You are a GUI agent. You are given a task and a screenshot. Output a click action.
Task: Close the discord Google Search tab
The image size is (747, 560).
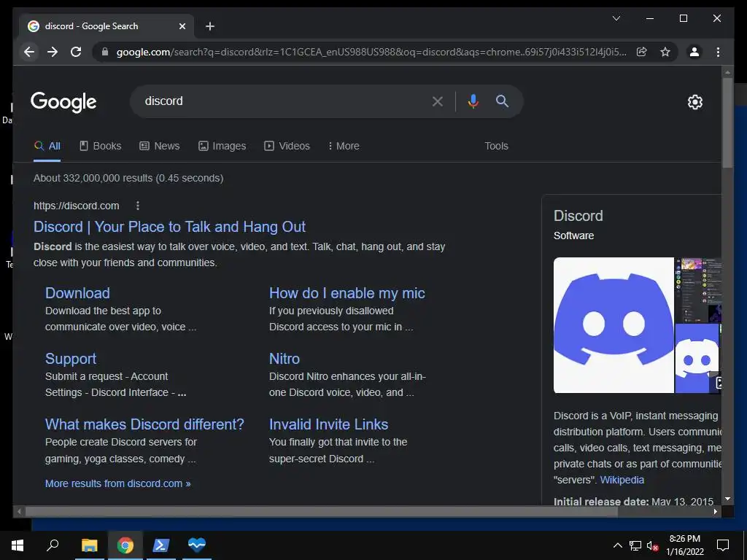tap(182, 26)
